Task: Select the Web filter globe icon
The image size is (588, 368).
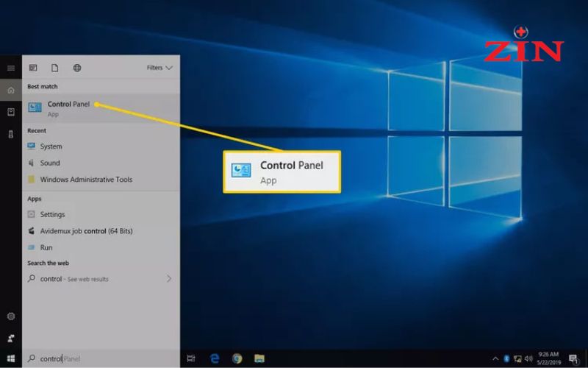Action: [77, 68]
